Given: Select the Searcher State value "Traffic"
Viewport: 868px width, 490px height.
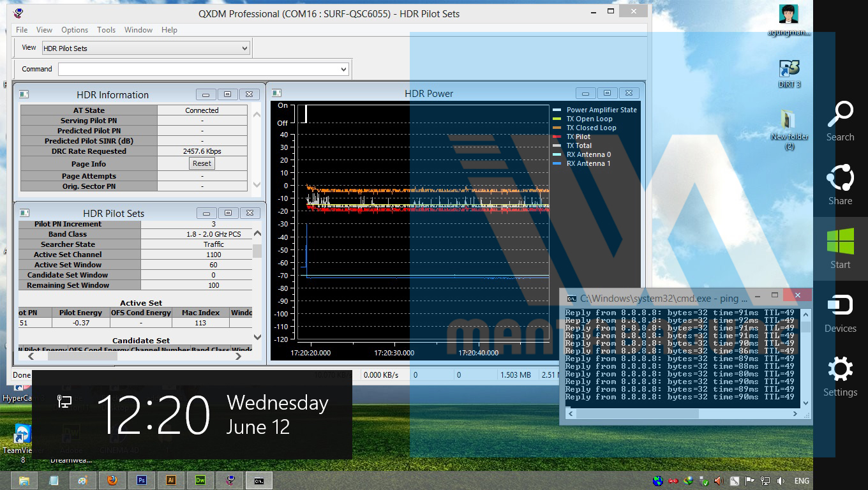Looking at the screenshot, I should tap(213, 244).
